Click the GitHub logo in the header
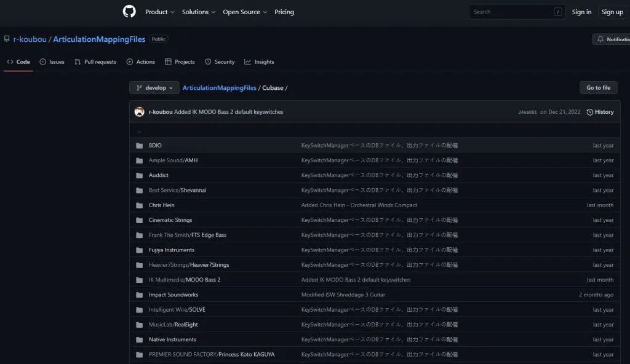The image size is (630, 364). click(129, 12)
